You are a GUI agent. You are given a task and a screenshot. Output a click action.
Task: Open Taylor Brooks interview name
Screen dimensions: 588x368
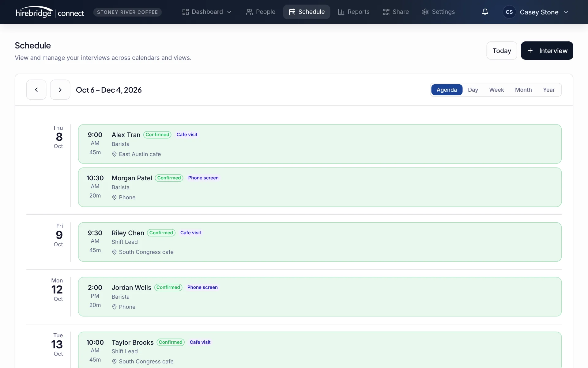(x=133, y=343)
